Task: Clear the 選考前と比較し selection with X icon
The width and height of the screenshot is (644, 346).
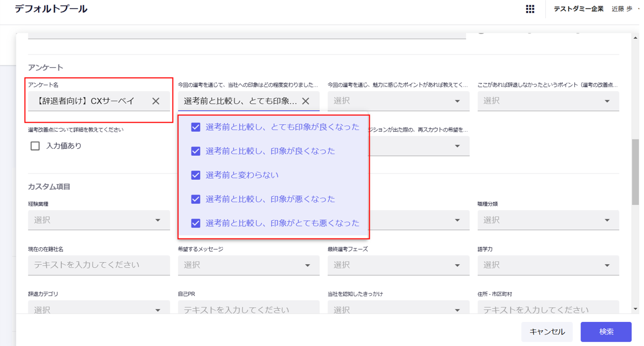Action: pyautogui.click(x=306, y=101)
